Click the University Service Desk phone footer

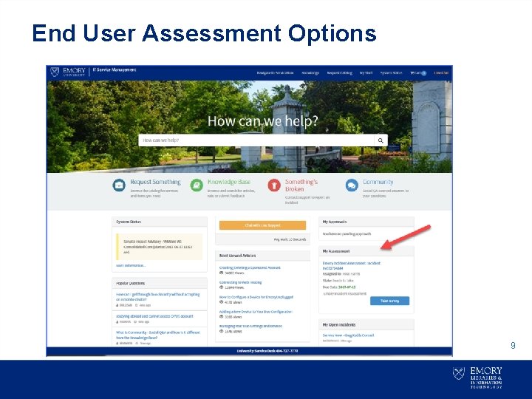[x=267, y=351]
